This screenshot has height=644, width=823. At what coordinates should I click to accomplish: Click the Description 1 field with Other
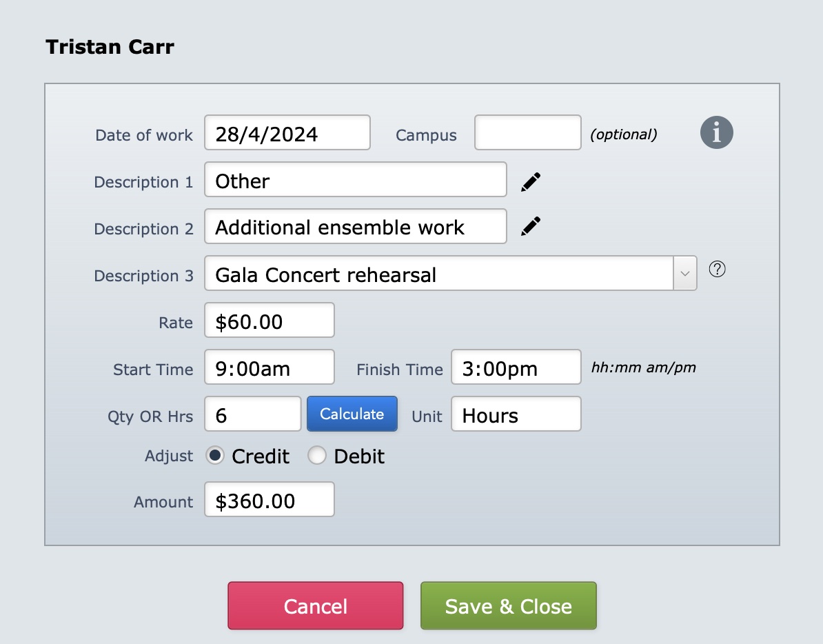[356, 179]
